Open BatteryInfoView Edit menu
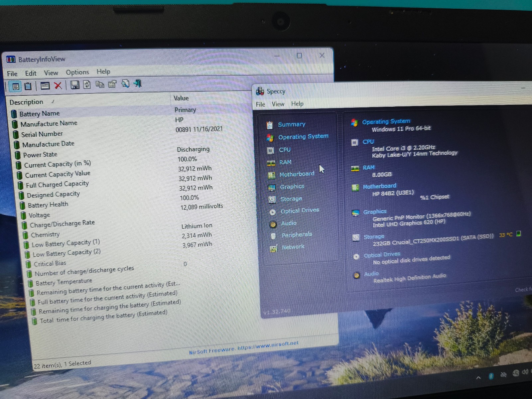The height and width of the screenshot is (399, 532). tap(31, 73)
